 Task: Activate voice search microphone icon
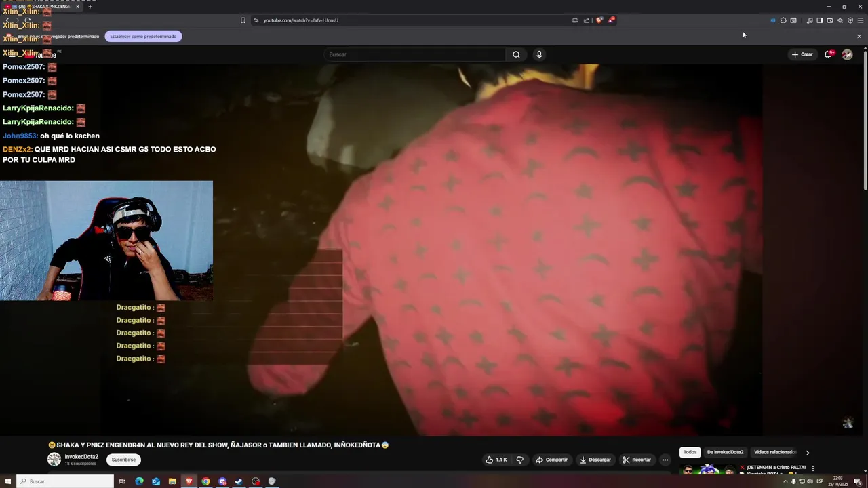[539, 54]
